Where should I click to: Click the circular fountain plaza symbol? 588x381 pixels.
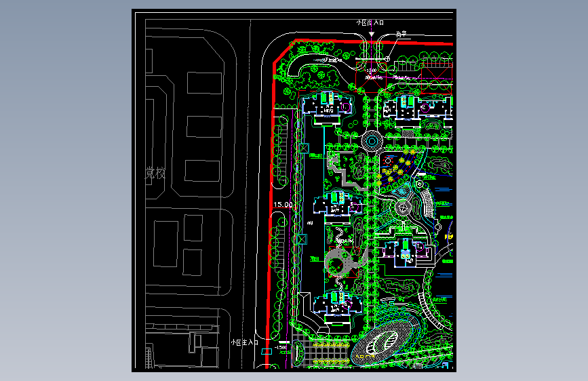pyautogui.click(x=372, y=141)
